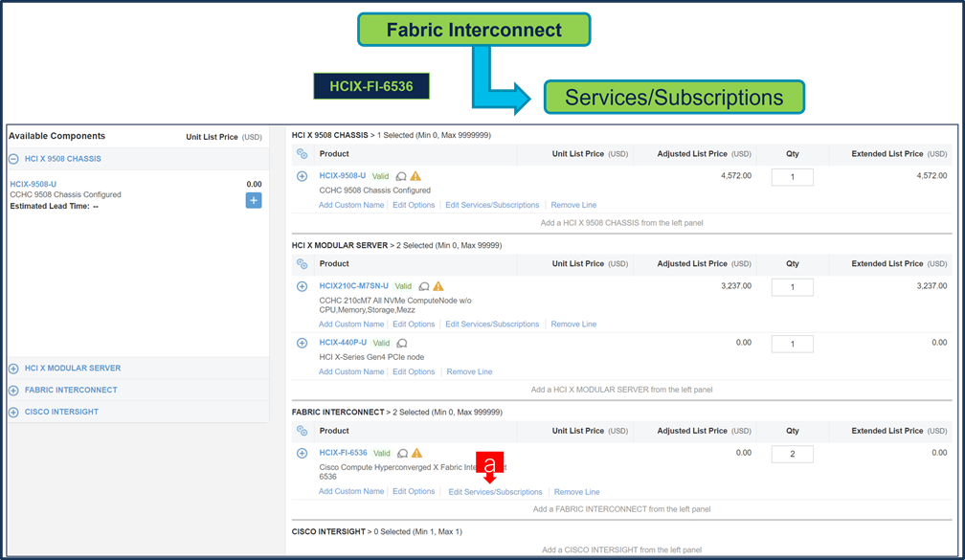The height and width of the screenshot is (560, 965).
Task: Edit Services/Subscriptions for HCIX-9508-U
Action: pos(492,205)
